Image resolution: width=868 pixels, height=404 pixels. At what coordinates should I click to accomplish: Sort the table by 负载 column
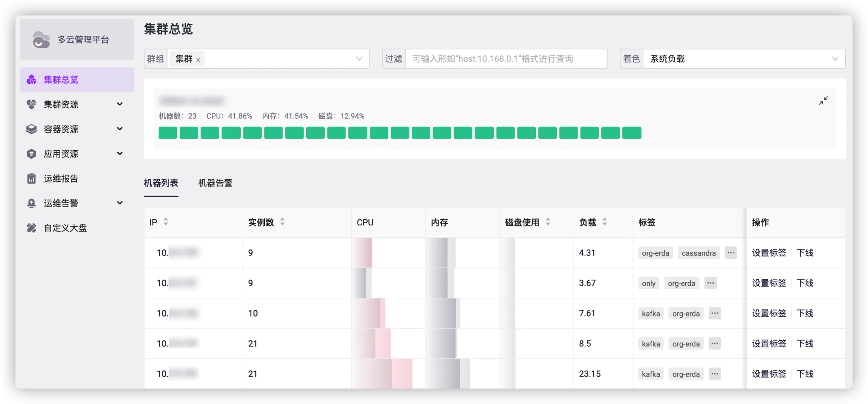click(x=605, y=222)
